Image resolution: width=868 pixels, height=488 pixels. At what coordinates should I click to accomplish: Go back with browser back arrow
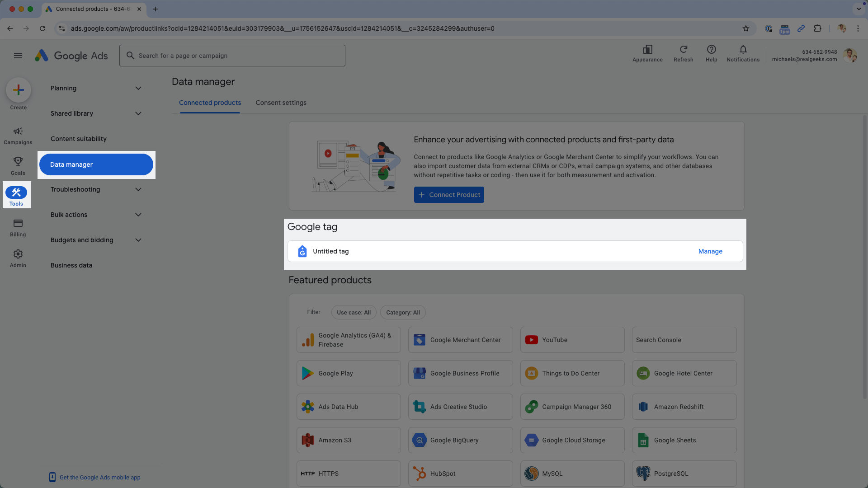pyautogui.click(x=10, y=28)
